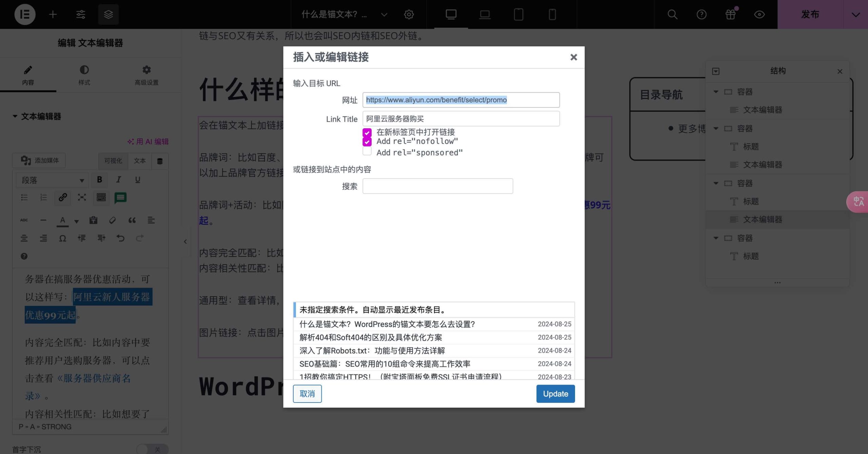Open the what's new gift icon

tap(730, 14)
